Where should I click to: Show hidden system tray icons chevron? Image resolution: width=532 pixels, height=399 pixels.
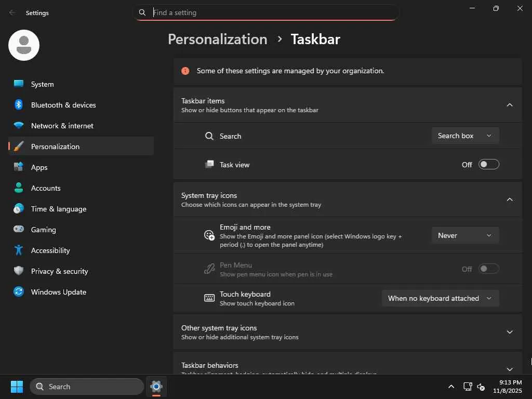451,387
